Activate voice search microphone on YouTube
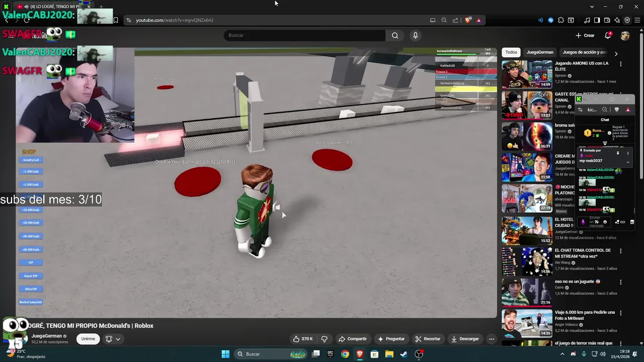The width and height of the screenshot is (644, 362). tap(415, 35)
